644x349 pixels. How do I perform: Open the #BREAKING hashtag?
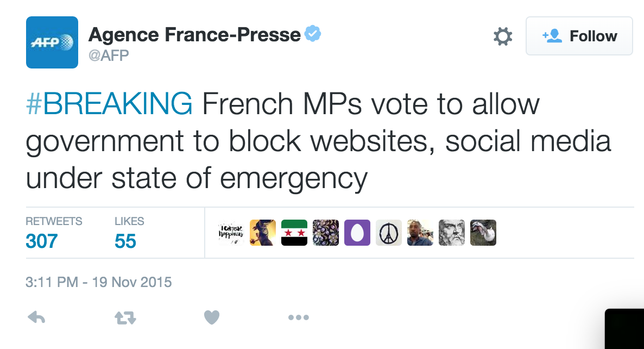point(109,104)
